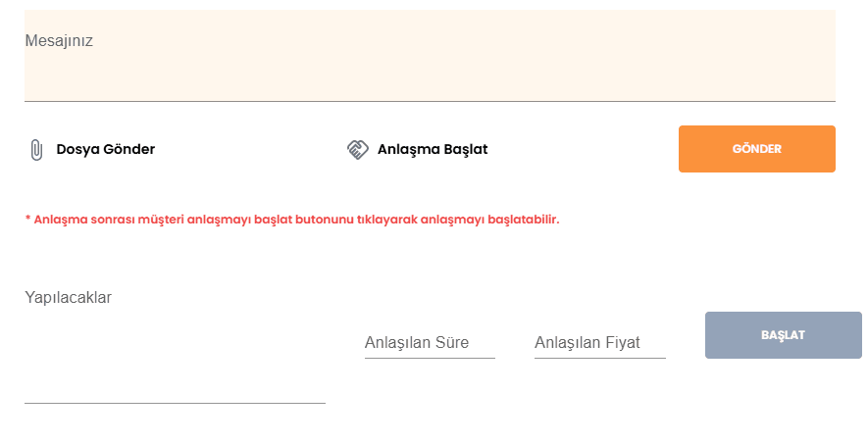Click the paperclip attachment icon

[36, 150]
